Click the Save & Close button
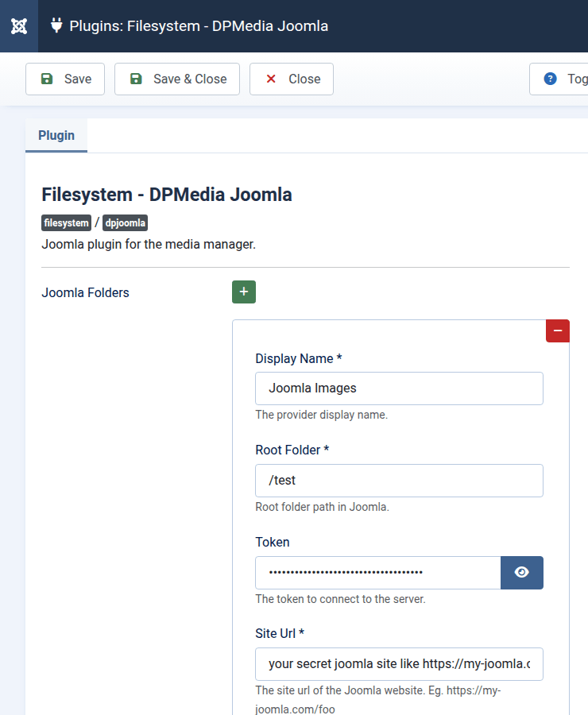 tap(177, 79)
